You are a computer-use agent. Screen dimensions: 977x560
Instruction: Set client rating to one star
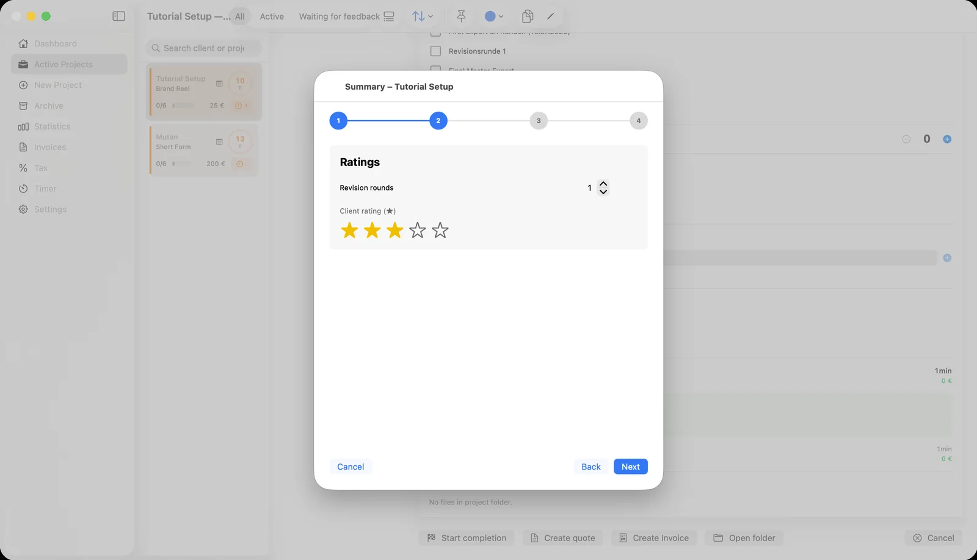[349, 230]
